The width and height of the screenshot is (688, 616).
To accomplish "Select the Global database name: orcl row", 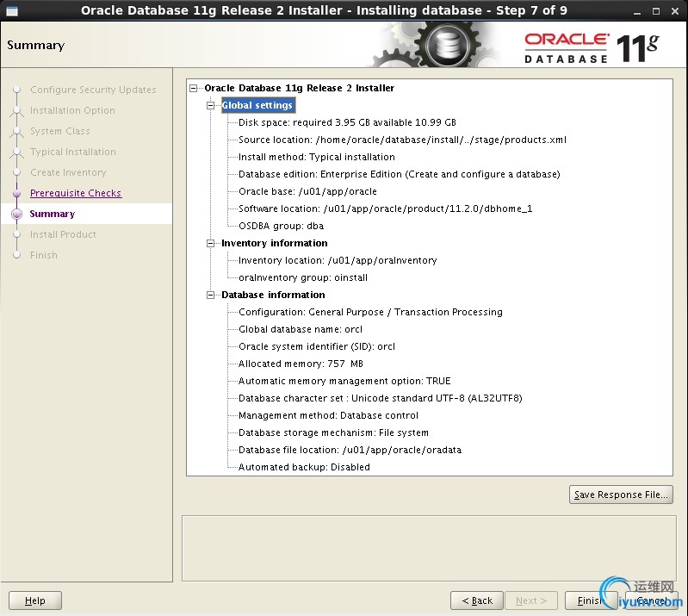I will point(301,329).
